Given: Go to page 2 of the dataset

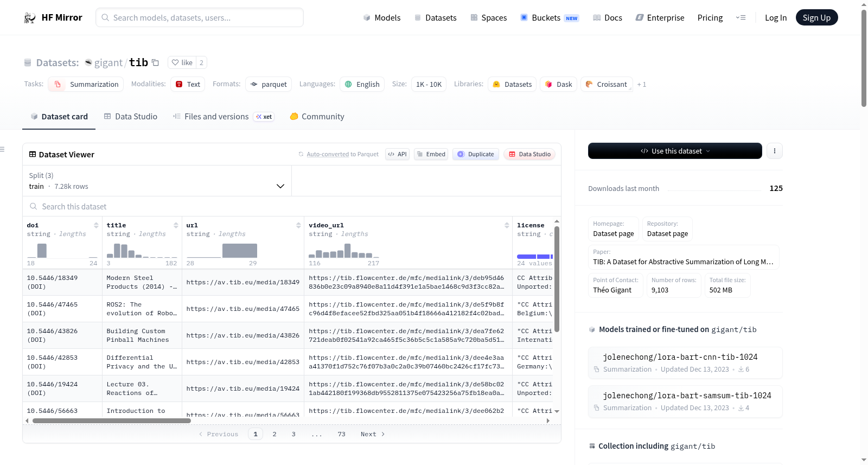Looking at the screenshot, I should 275,434.
